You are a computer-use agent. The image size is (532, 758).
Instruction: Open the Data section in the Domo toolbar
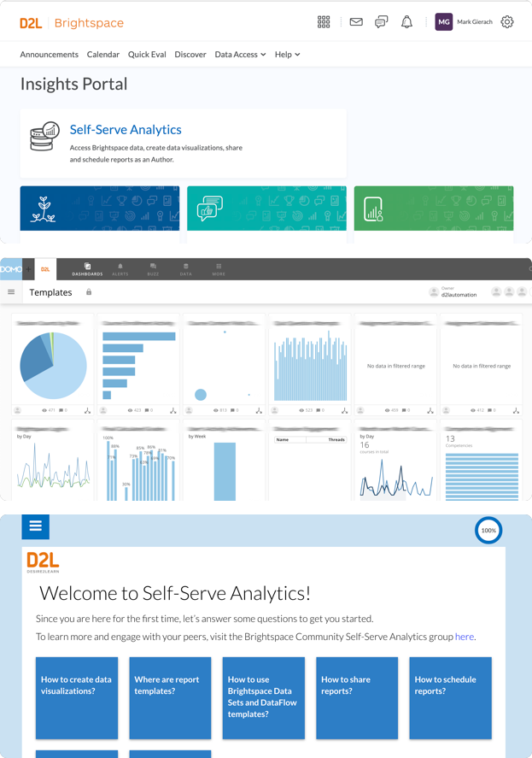click(187, 267)
